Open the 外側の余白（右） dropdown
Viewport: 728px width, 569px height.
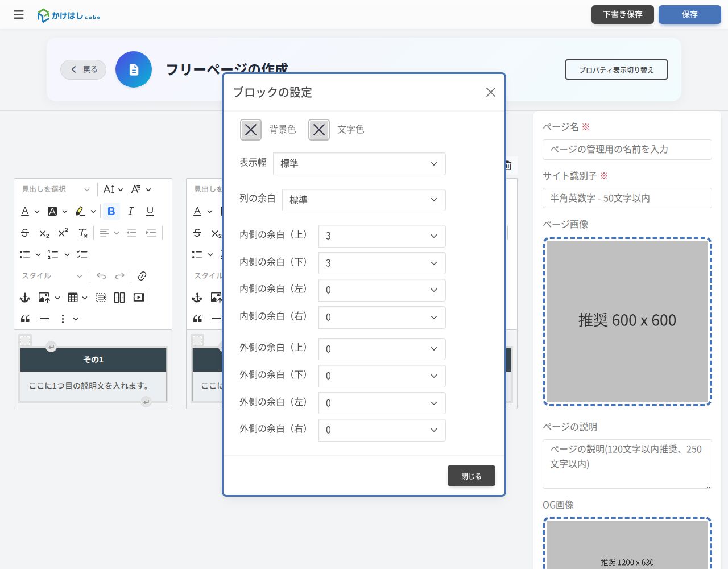382,430
